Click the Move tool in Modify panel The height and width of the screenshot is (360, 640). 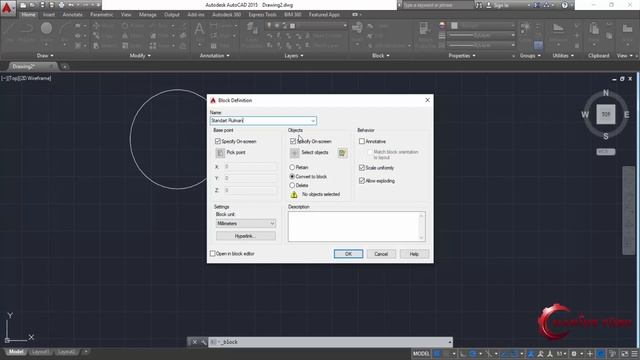coord(96,26)
